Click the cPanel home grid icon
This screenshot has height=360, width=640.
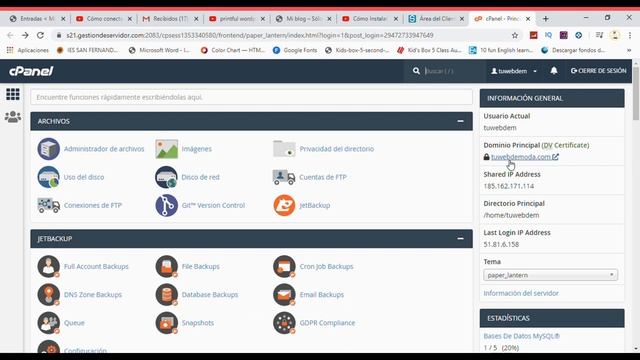click(x=13, y=94)
